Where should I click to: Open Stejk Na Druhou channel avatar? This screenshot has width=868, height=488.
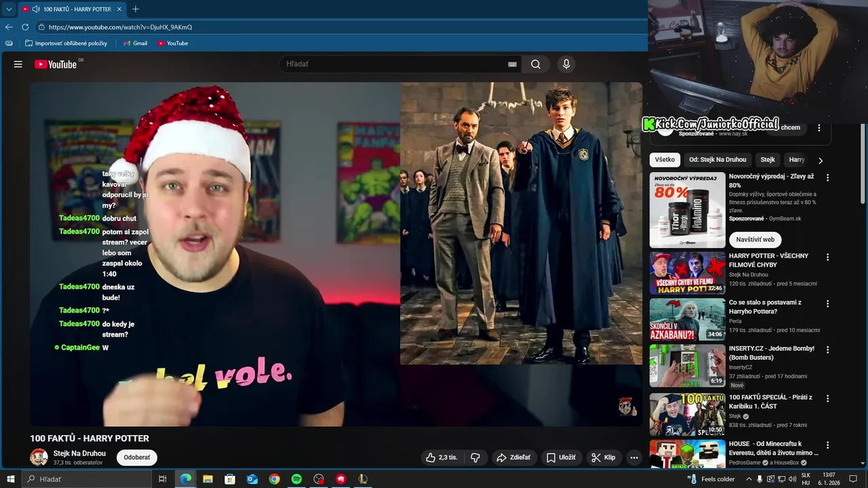coord(39,457)
